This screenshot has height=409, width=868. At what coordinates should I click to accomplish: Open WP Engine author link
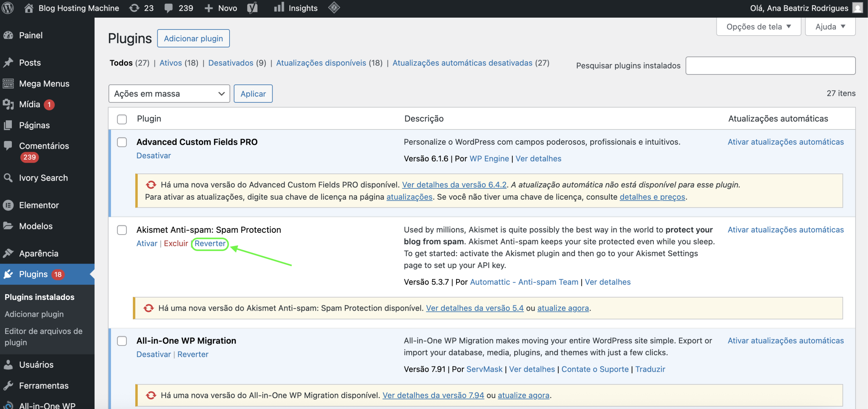489,159
